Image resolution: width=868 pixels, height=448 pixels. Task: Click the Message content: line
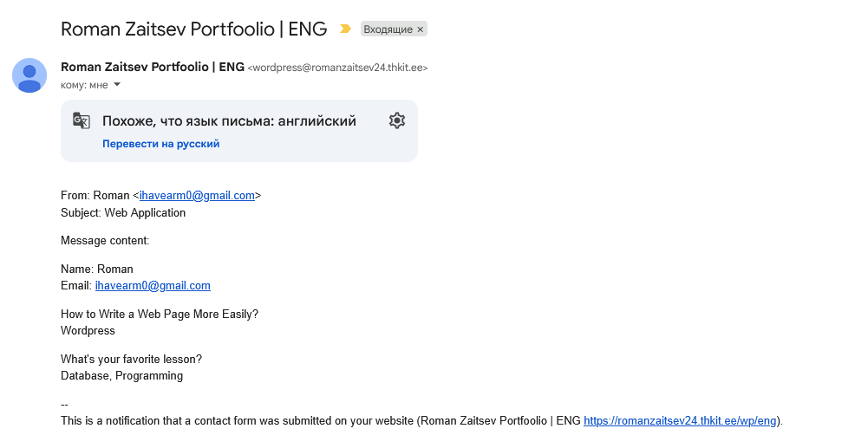click(x=105, y=240)
